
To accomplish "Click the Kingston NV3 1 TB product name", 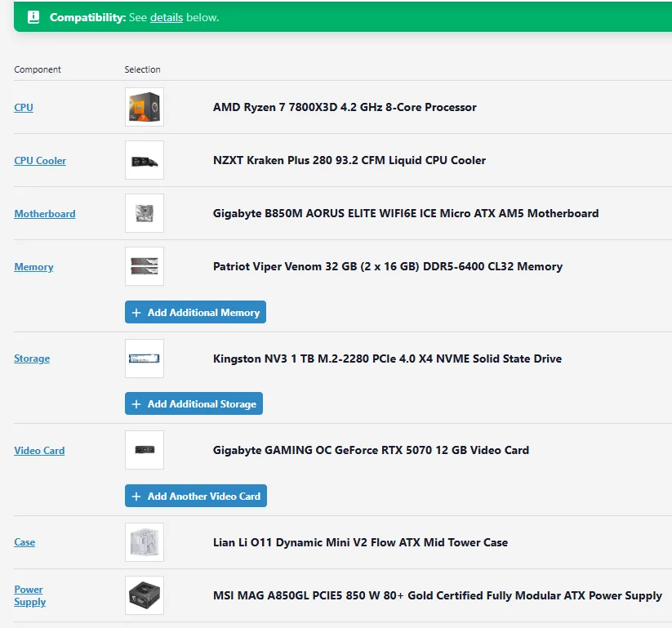I will point(387,359).
